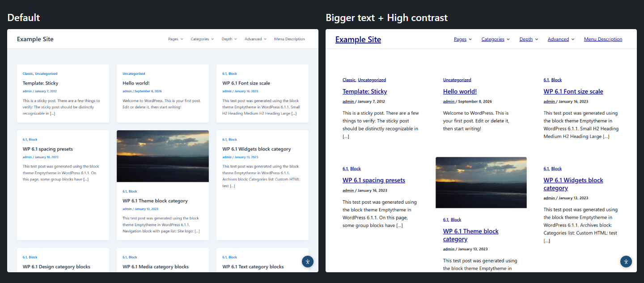
Task: Open underlined WP 6.1 spacing presets link
Action: tap(374, 180)
